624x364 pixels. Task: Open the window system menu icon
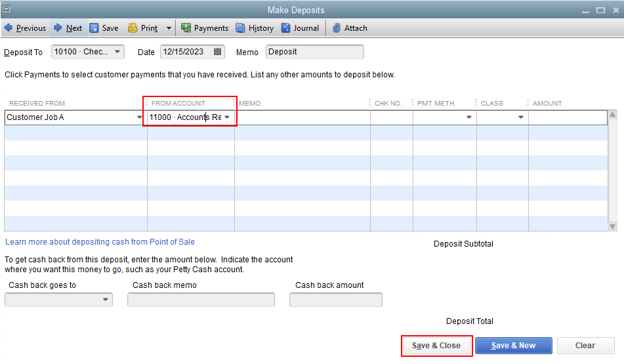7,9
